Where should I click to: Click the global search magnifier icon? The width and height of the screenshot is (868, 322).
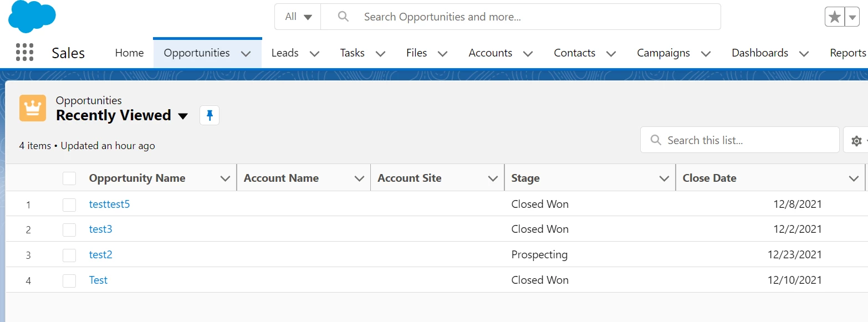click(x=343, y=17)
